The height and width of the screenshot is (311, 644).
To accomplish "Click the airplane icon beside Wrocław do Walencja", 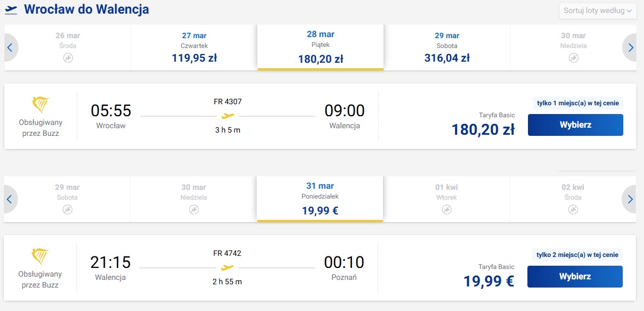I will tap(11, 10).
